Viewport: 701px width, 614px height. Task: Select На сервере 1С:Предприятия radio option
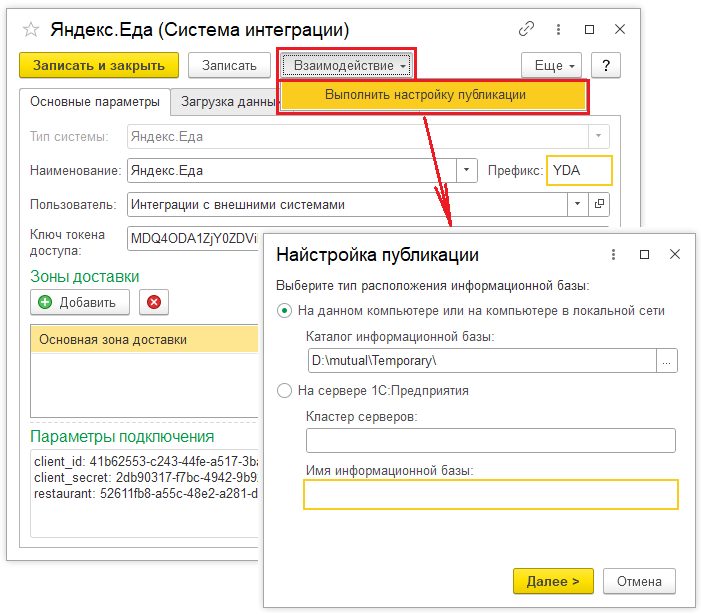pyautogui.click(x=284, y=391)
